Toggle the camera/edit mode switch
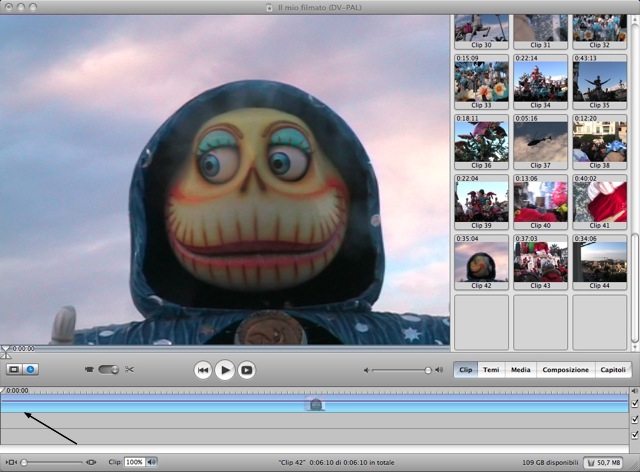The width and height of the screenshot is (640, 472). 108,370
